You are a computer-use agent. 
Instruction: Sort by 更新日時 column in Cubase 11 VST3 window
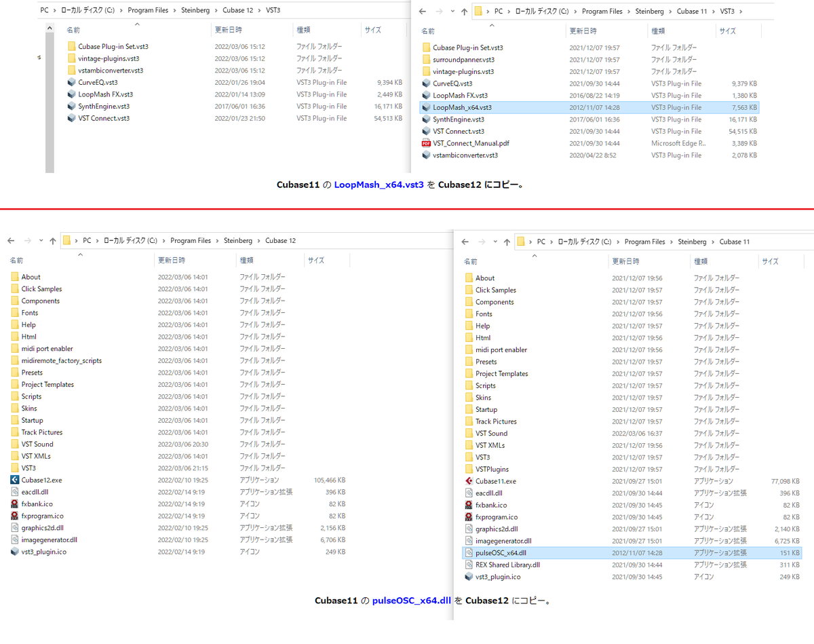click(582, 31)
